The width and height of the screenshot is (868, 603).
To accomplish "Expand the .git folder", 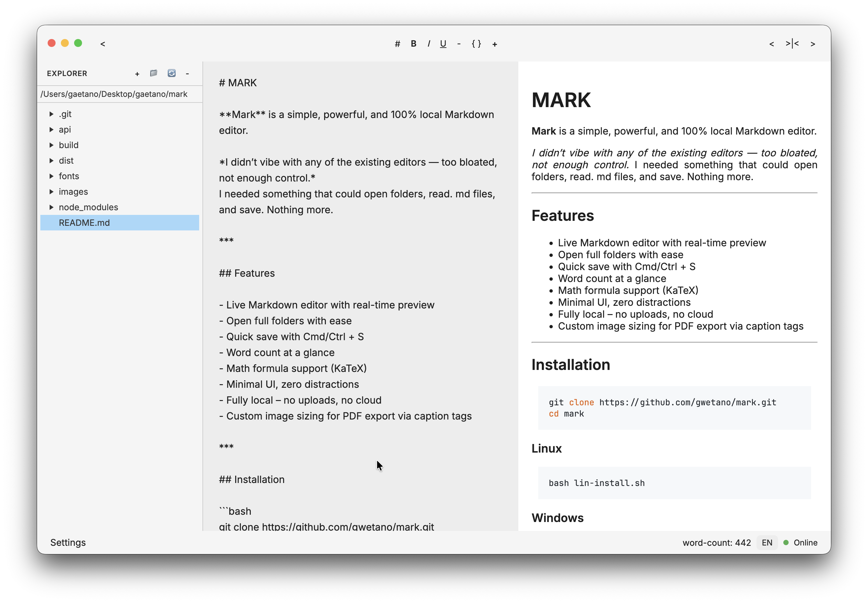I will click(51, 114).
